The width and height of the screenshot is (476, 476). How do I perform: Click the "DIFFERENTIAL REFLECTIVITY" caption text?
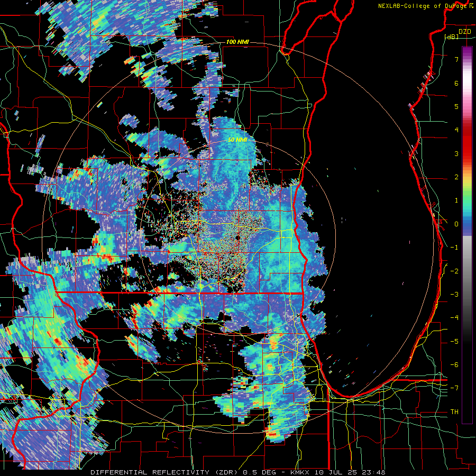[x=150, y=472]
